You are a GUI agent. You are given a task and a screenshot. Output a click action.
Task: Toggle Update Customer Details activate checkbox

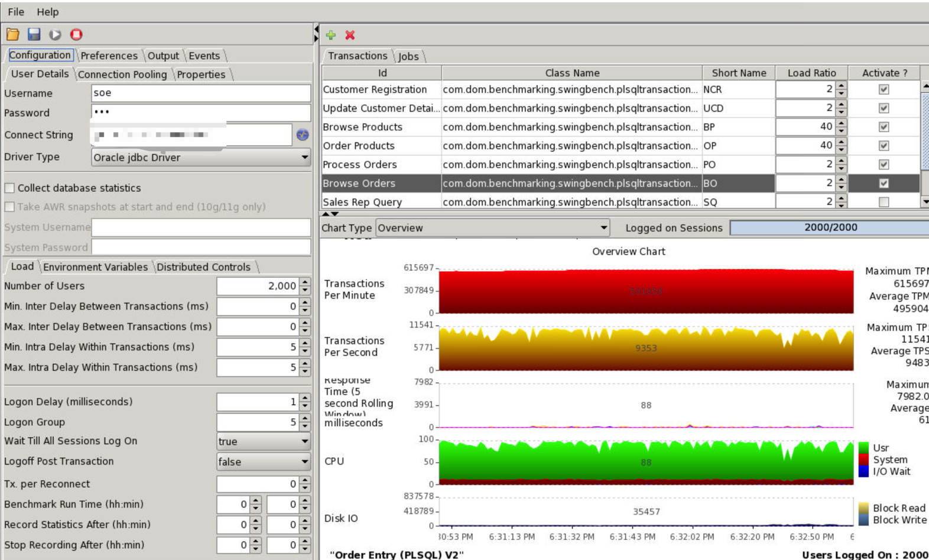point(883,108)
